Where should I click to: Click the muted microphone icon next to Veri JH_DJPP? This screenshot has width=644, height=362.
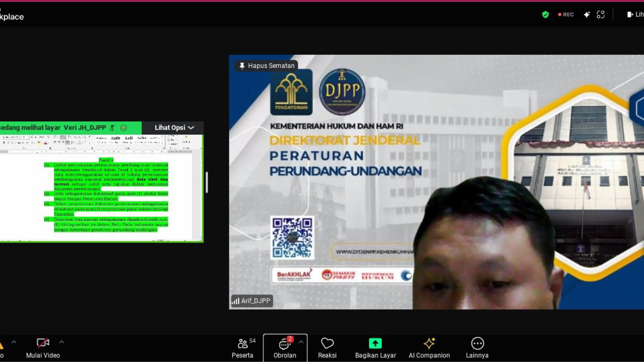coord(113,128)
